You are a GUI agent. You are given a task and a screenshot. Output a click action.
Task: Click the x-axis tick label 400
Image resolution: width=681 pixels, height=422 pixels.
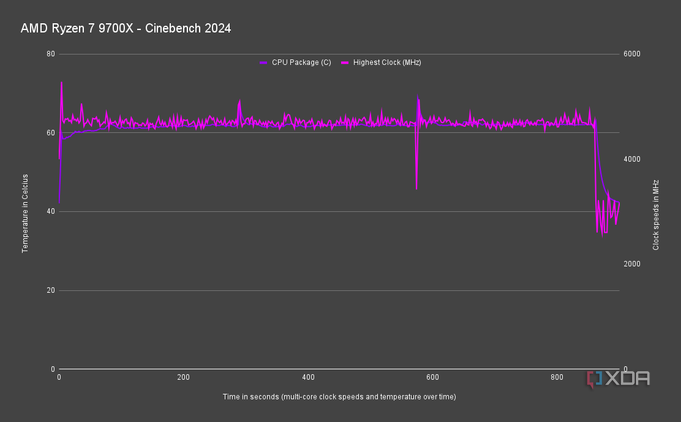click(308, 378)
